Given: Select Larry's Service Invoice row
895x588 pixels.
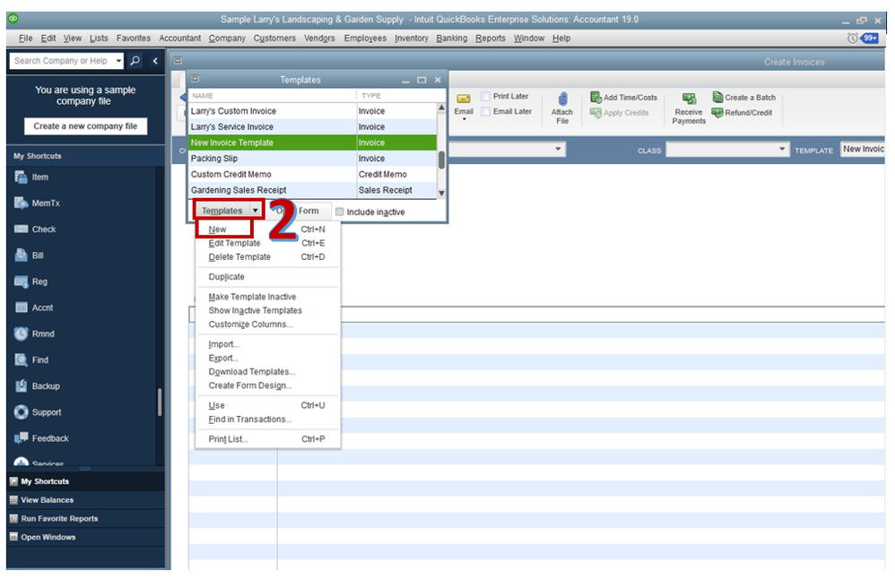Looking at the screenshot, I should 313,127.
